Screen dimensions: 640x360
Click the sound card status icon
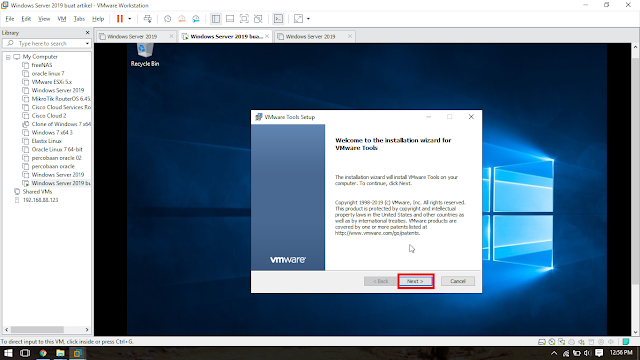581,342
